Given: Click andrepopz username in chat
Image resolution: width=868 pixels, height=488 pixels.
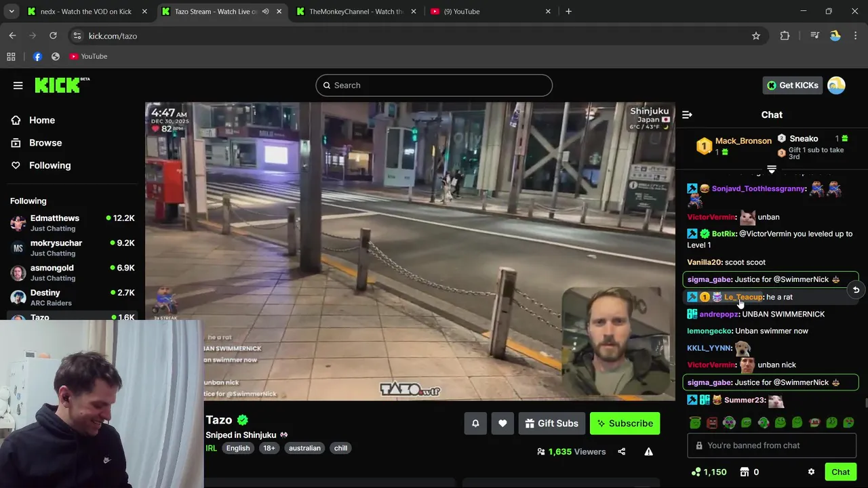Looking at the screenshot, I should [719, 314].
